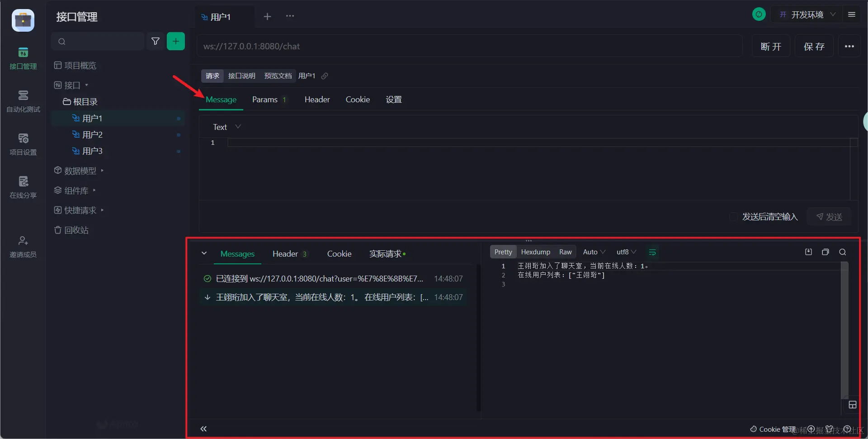This screenshot has height=439, width=868.
Task: Switch the panel layout icon
Action: tap(853, 405)
